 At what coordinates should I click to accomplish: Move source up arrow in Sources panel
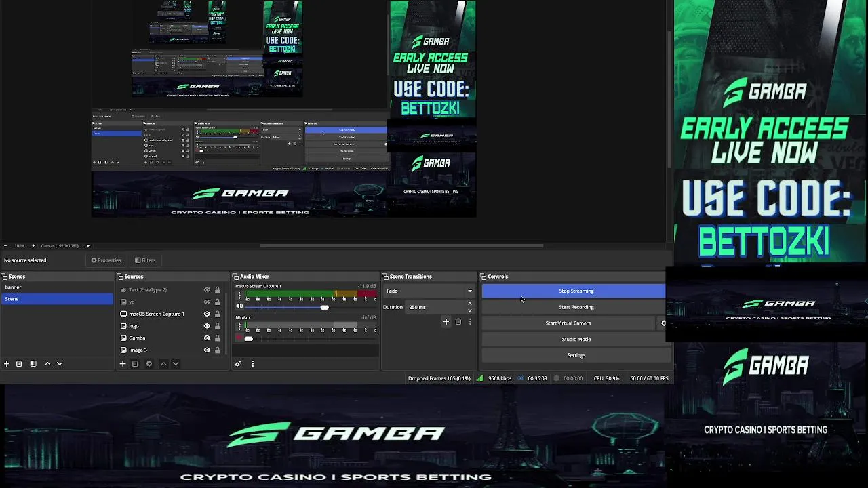click(163, 364)
